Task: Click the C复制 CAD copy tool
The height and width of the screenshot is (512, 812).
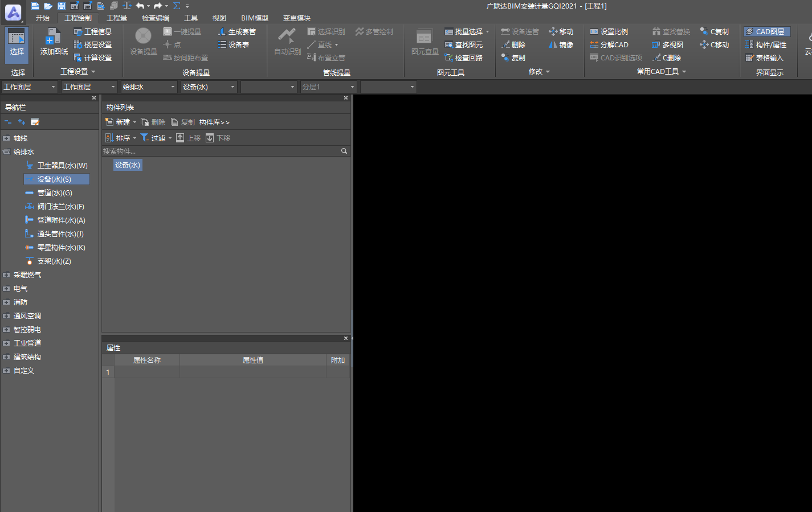Action: [x=715, y=32]
